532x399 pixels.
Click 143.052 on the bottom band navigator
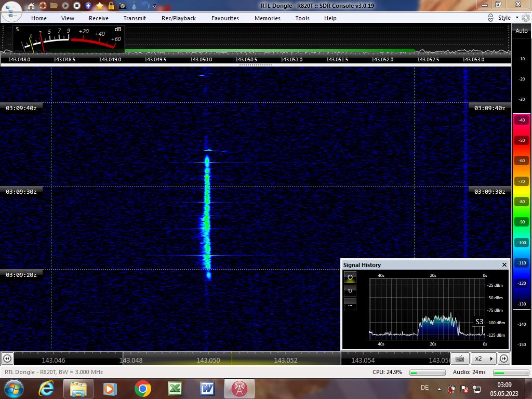pyautogui.click(x=285, y=361)
